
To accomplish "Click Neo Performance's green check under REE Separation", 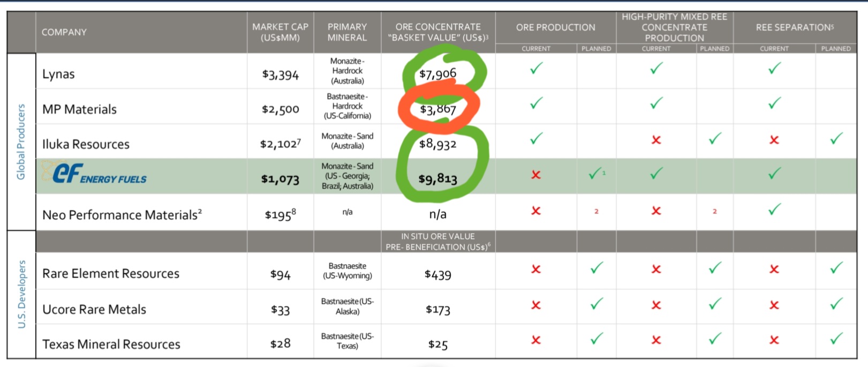I will [x=774, y=209].
